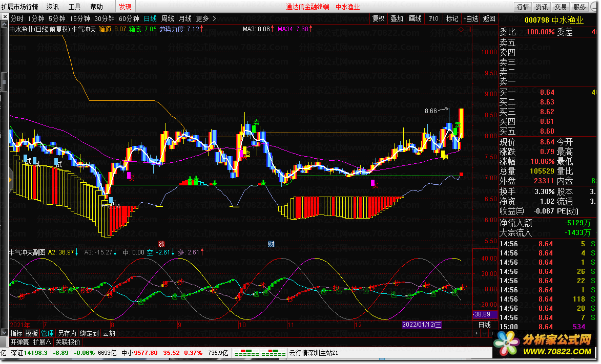
Task: Open the 资讯 menu in the top menu bar
Action: tap(52, 7)
